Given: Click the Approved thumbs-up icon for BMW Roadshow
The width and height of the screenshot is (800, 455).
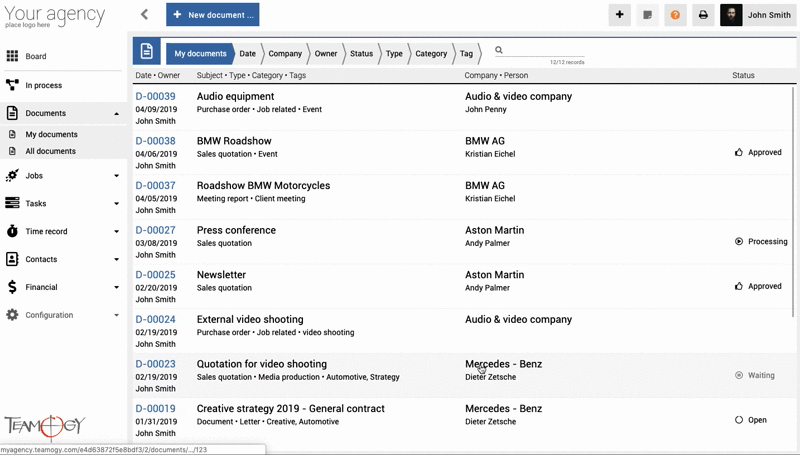Looking at the screenshot, I should 739,152.
